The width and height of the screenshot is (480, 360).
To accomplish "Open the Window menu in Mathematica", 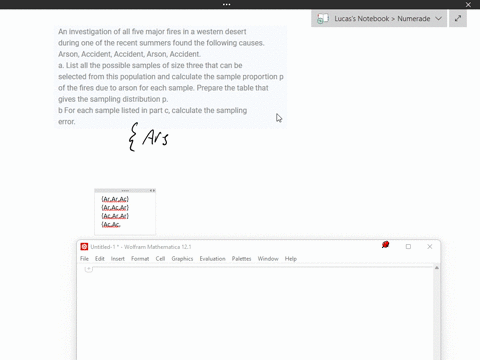I will [x=268, y=259].
